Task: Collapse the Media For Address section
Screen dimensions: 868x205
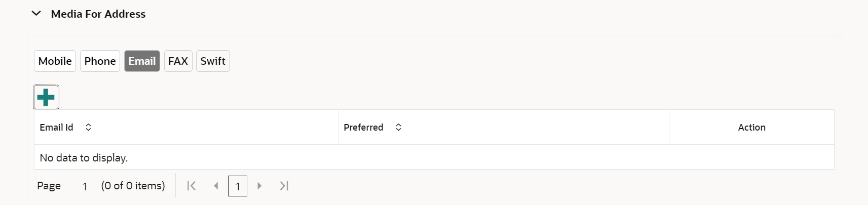Action: click(36, 14)
